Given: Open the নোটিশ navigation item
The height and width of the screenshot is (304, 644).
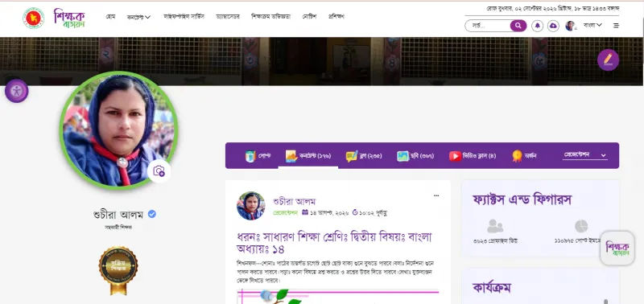Looking at the screenshot, I should 309,17.
